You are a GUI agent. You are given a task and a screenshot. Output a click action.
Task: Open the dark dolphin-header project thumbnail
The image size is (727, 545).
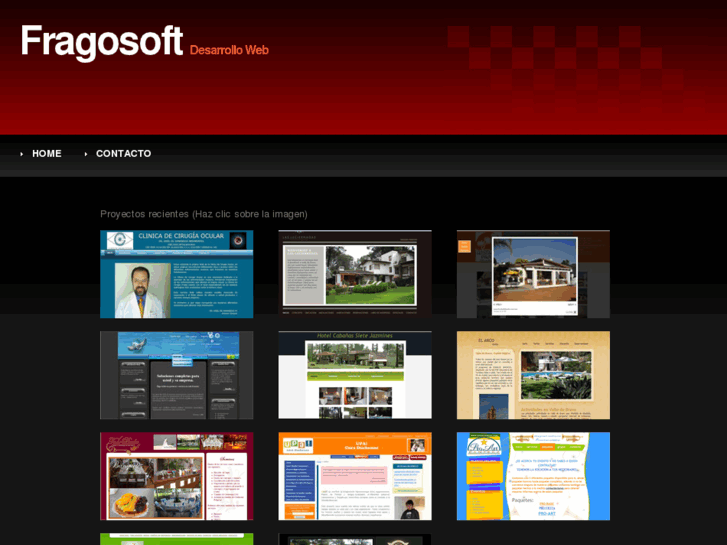pos(177,375)
